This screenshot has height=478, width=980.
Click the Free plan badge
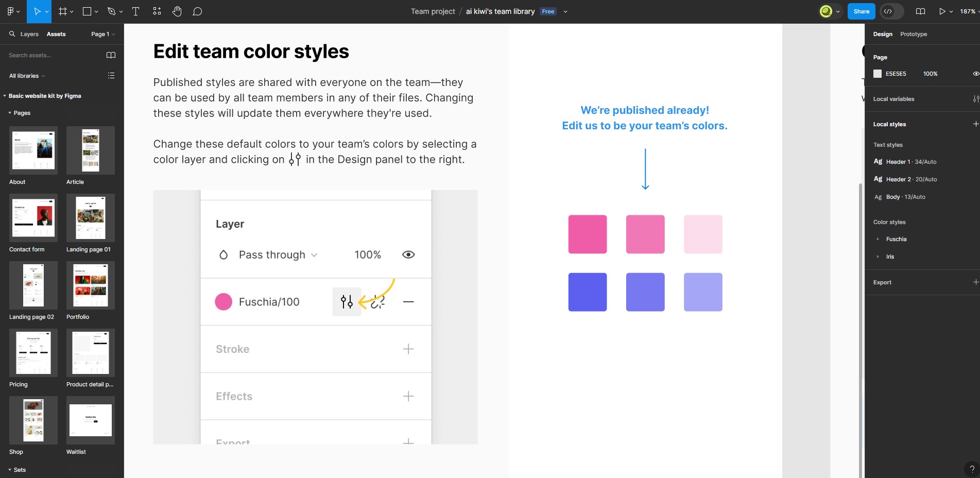point(548,11)
